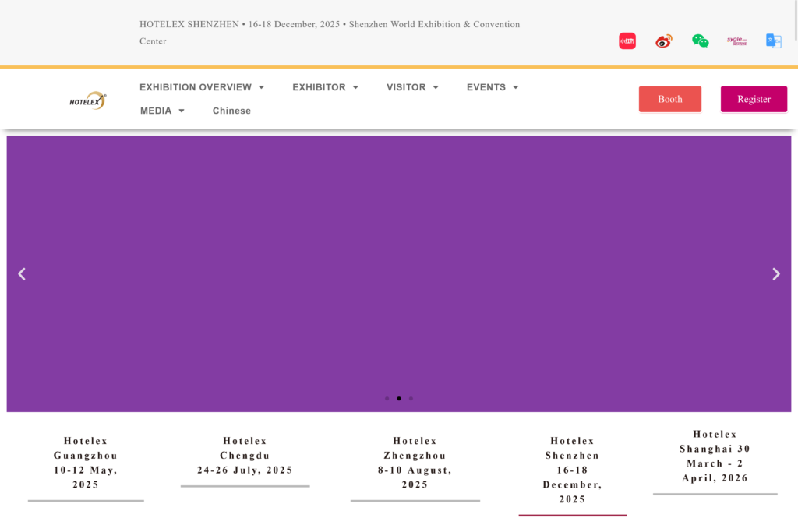Switch site language to Chinese
The width and height of the screenshot is (798, 532).
[231, 111]
